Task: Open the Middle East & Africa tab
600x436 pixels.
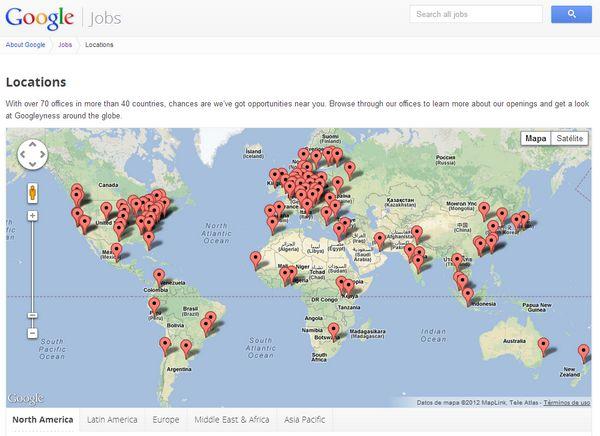Action: 232,420
